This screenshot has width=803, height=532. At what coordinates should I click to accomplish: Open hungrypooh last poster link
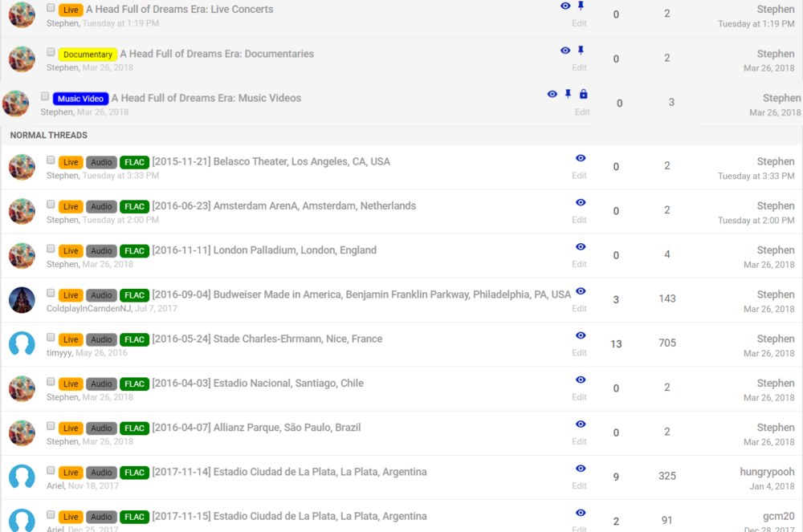(x=767, y=472)
